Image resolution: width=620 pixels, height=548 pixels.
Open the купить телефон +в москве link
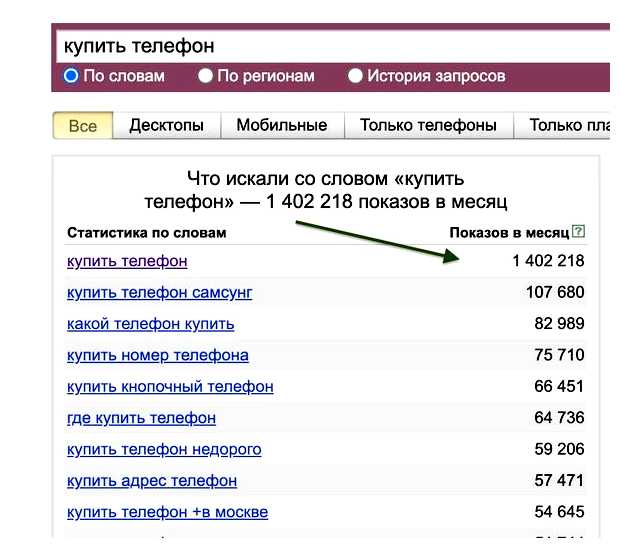coord(167,512)
